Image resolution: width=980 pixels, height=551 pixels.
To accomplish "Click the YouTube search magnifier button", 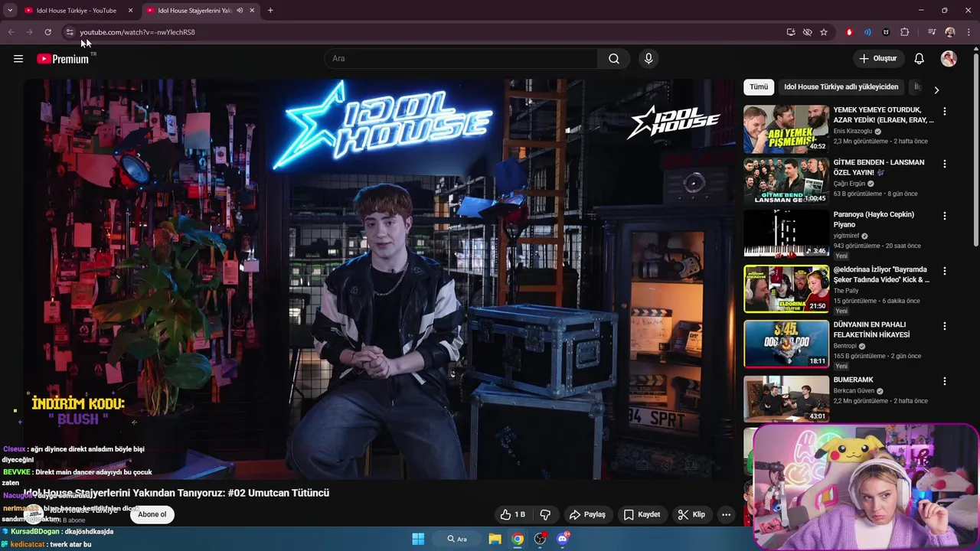I will pyautogui.click(x=614, y=59).
